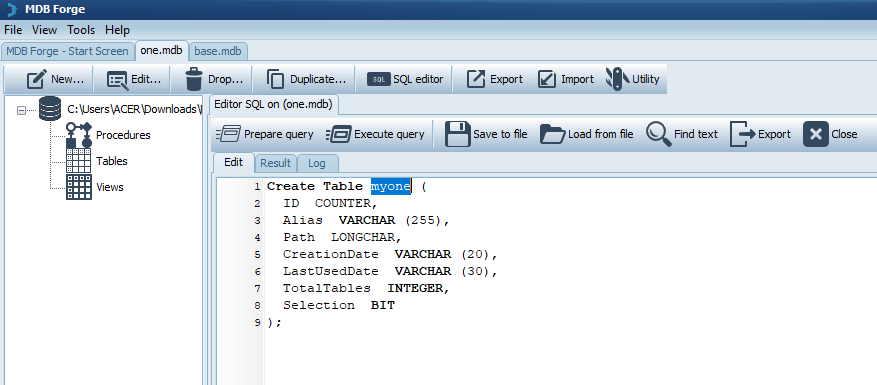Click the Load from file folder icon
Viewport: 877px width, 385px height.
[553, 134]
